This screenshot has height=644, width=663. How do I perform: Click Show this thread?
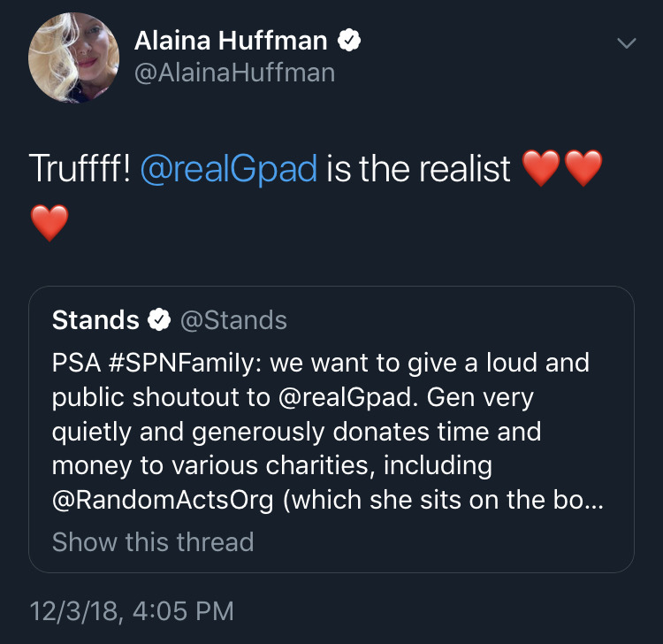(153, 541)
